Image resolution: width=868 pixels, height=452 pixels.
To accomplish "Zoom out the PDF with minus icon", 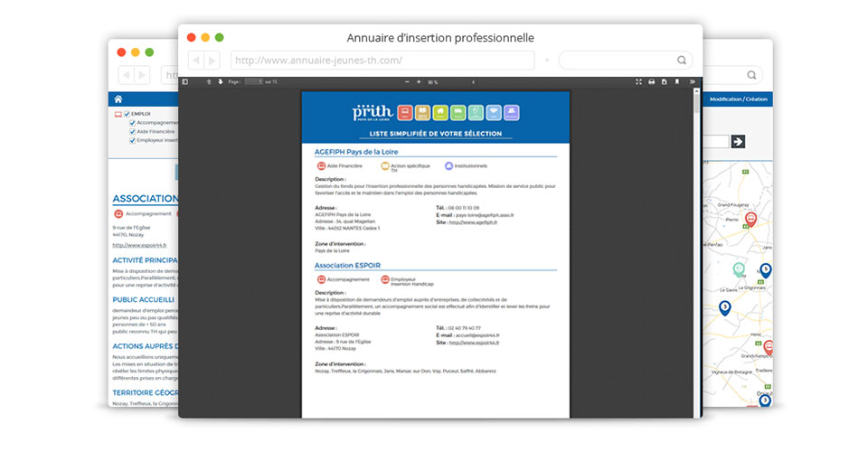I will (407, 82).
